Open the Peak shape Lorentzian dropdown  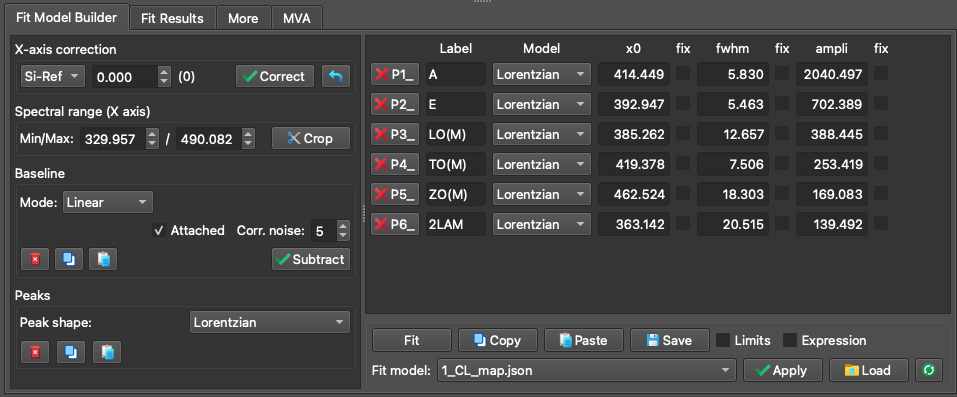pos(270,322)
